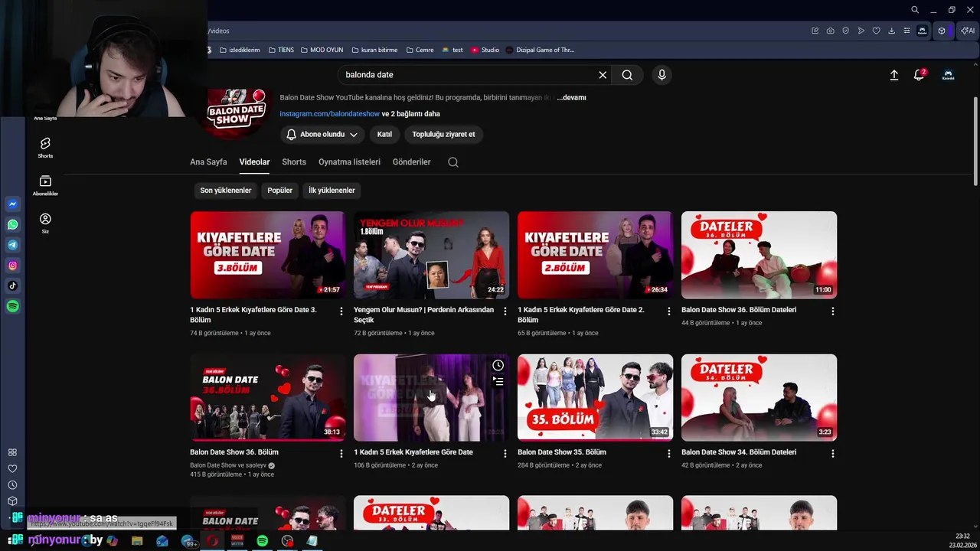Switch to the Shorts channel tab
This screenshot has width=980, height=551.
pos(294,162)
